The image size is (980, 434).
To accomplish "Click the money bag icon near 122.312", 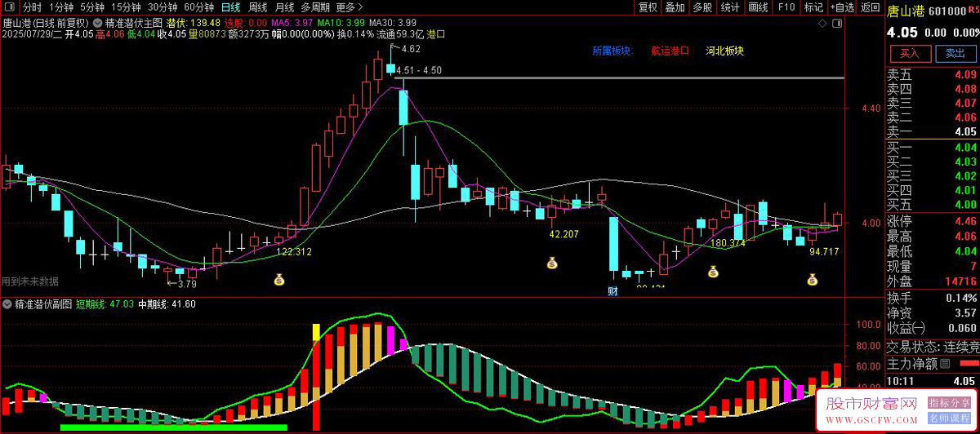I will coord(280,280).
